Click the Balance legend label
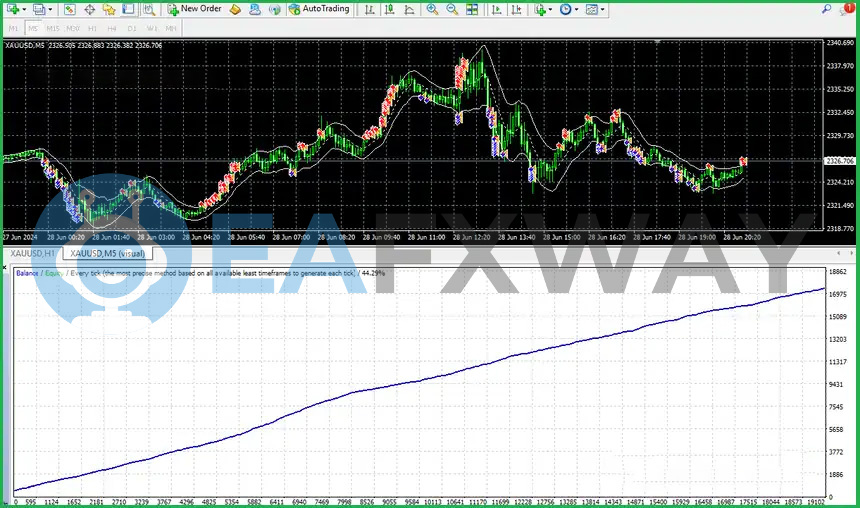The width and height of the screenshot is (860, 508). (27, 273)
